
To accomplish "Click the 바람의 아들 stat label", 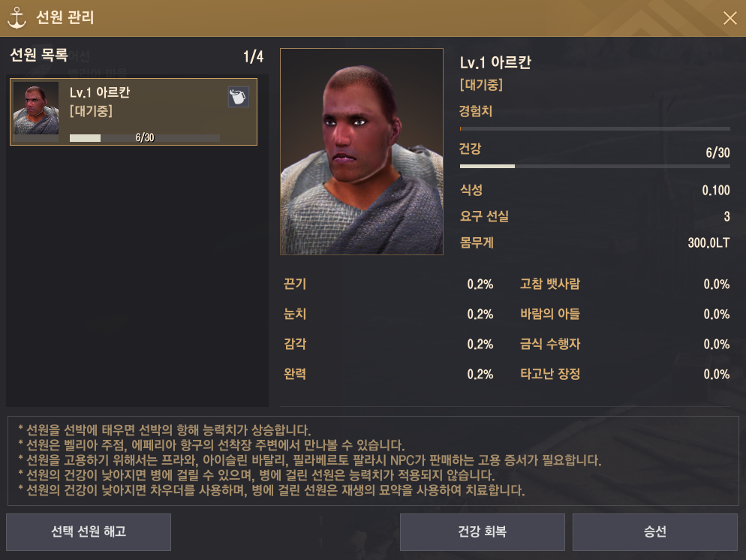I will coord(549,314).
